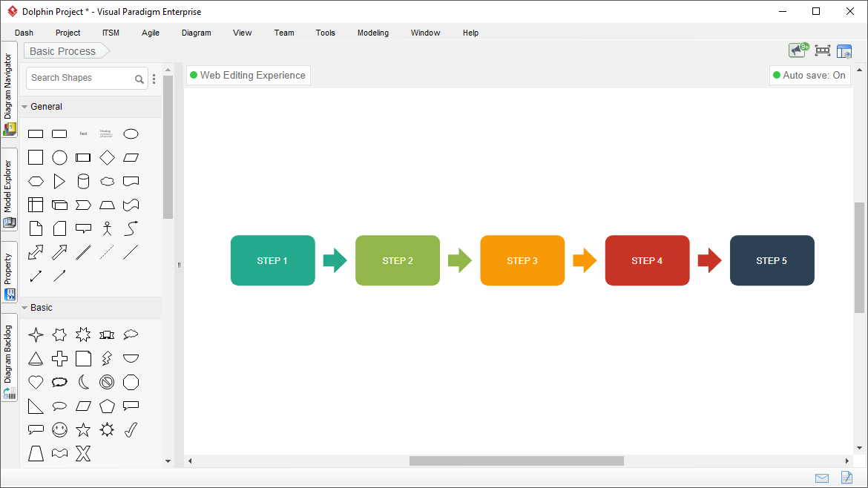Pick the cross plus shape in Basic

click(59, 358)
